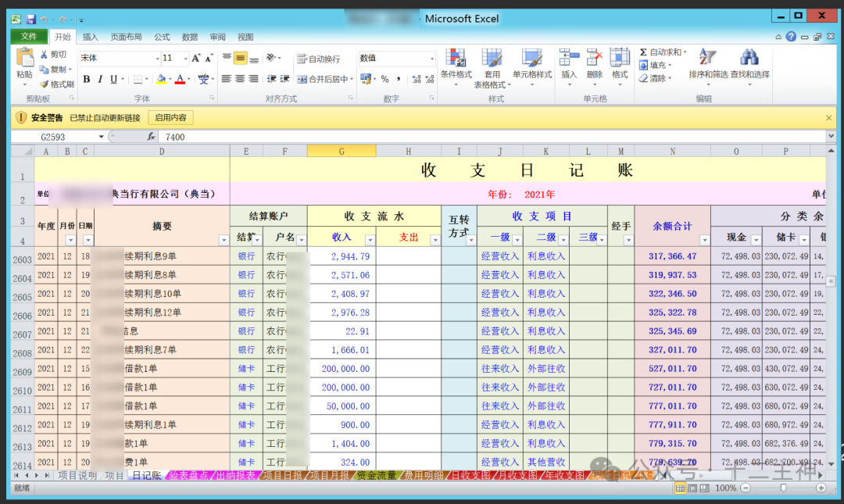The image size is (844, 504).
Task: Apply Merge and Center (合并后居中)
Action: [323, 80]
